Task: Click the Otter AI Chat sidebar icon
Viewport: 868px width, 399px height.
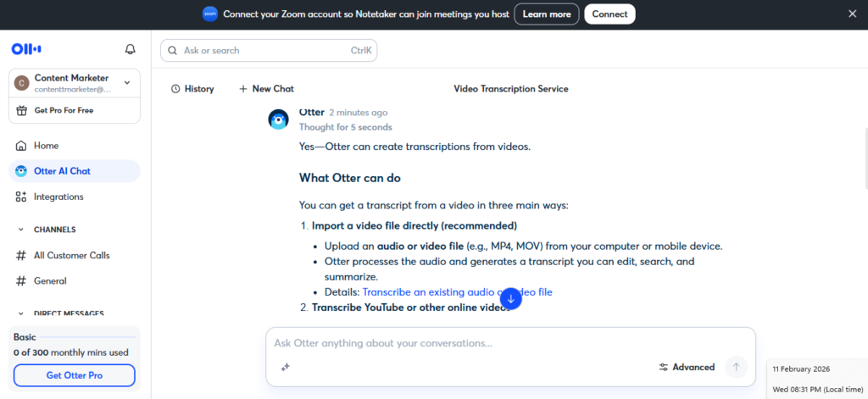Action: (21, 171)
